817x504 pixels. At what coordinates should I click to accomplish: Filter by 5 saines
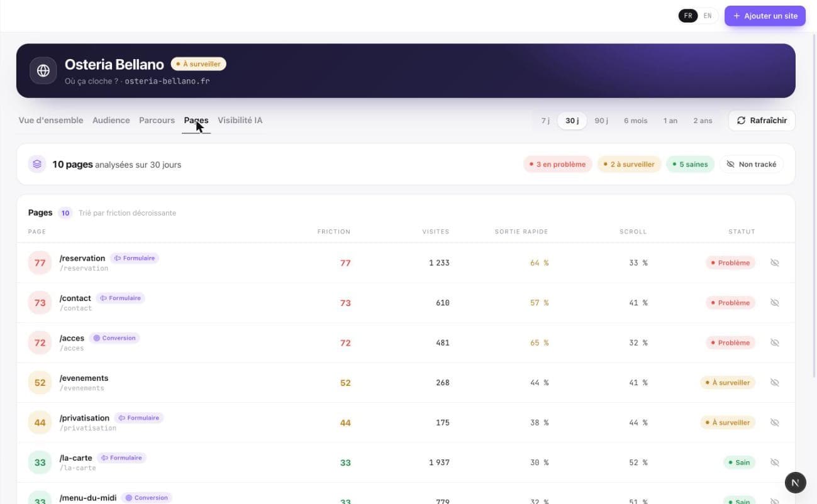tap(690, 164)
